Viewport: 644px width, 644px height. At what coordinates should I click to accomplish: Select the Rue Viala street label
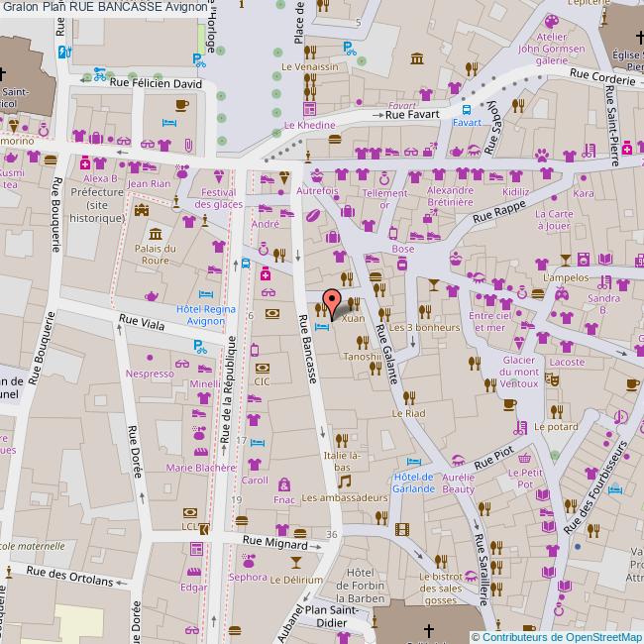click(142, 322)
